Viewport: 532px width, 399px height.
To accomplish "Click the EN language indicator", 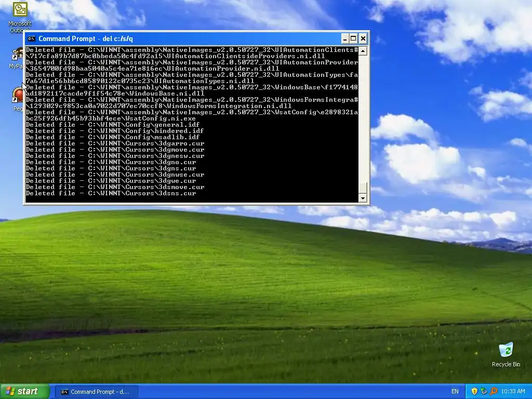I will tap(455, 391).
